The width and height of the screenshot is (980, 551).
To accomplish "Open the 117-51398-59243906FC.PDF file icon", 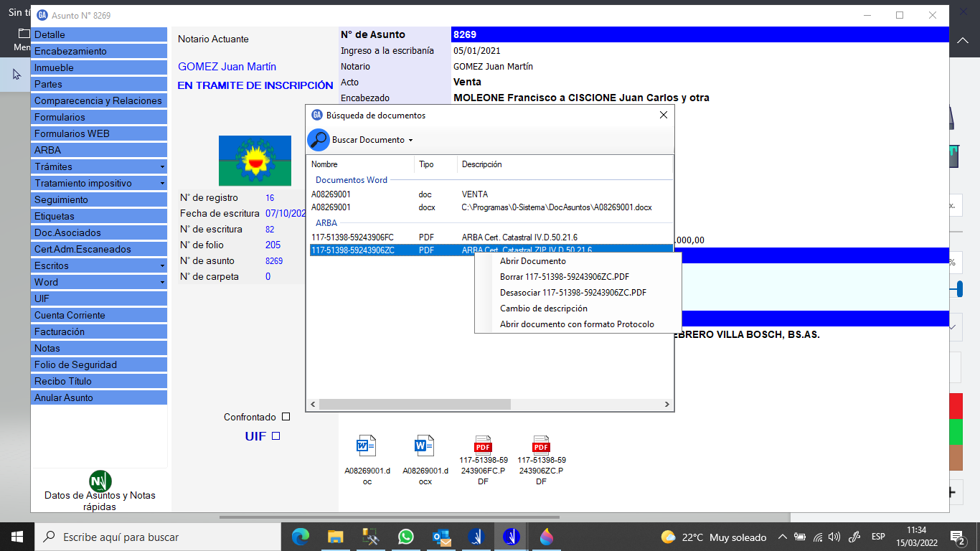I will tap(483, 445).
